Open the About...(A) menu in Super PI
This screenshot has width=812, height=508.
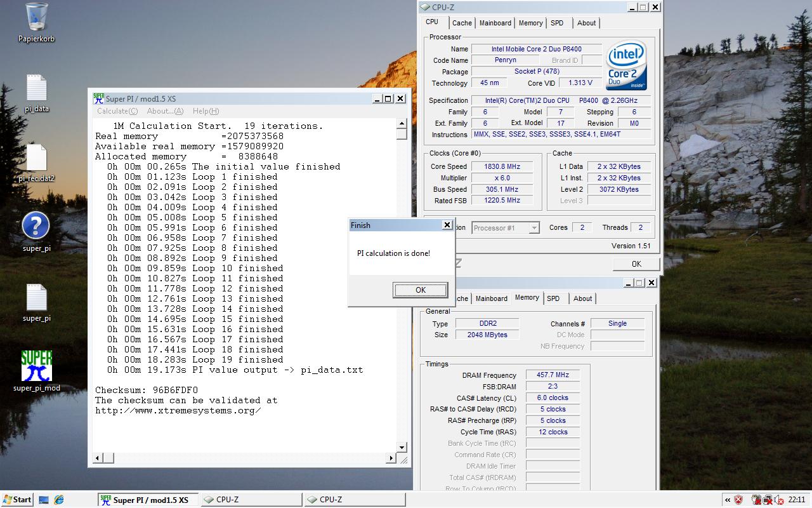[165, 111]
